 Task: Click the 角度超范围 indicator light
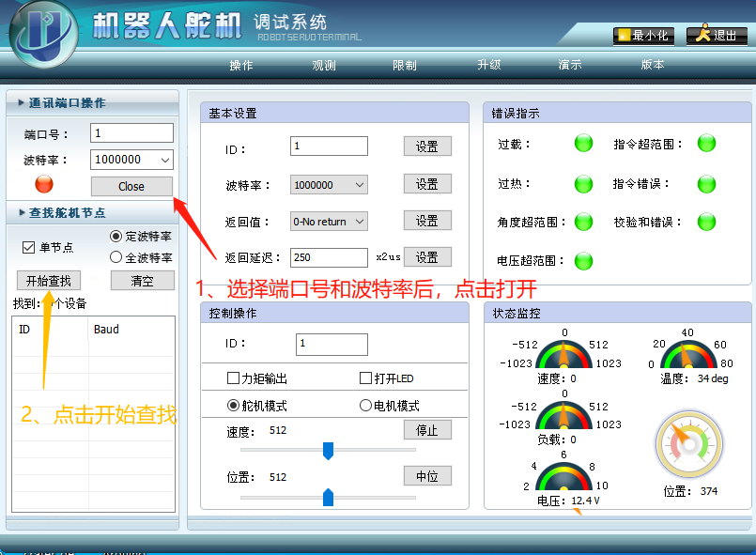(583, 222)
